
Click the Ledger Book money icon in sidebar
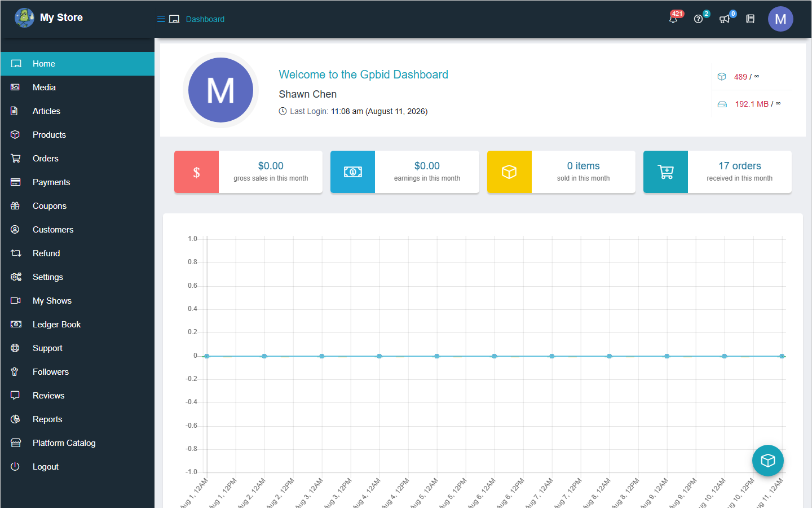15,325
